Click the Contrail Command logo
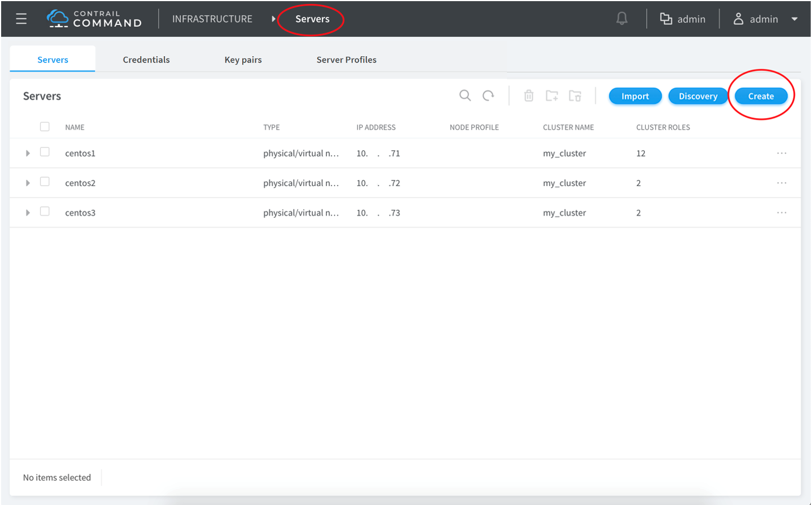 [94, 19]
